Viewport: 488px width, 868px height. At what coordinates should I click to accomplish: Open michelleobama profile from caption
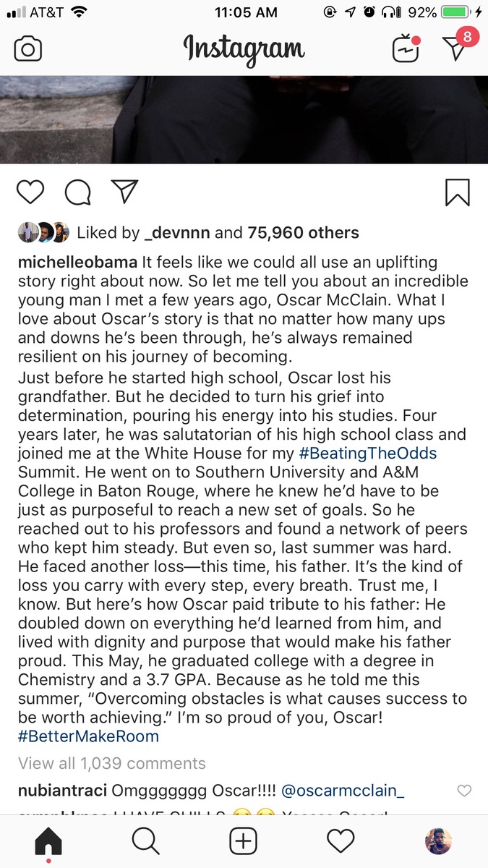[x=77, y=262]
